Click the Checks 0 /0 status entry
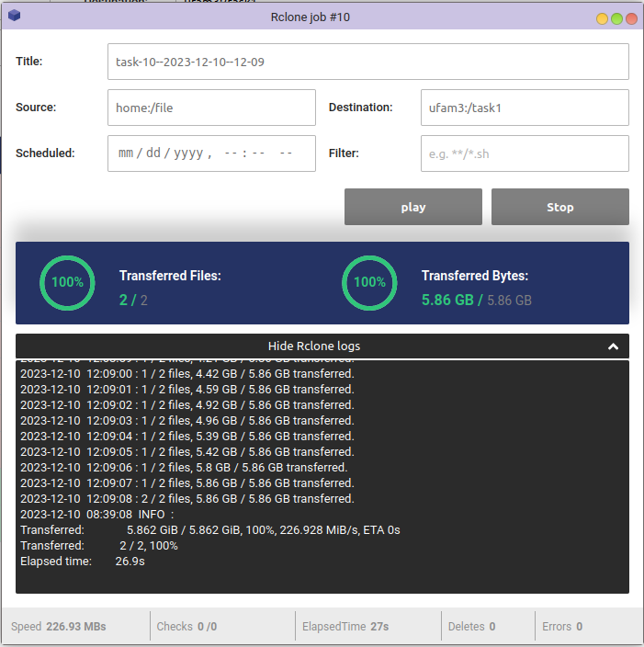Screen dimensions: 644x647 pos(186,627)
